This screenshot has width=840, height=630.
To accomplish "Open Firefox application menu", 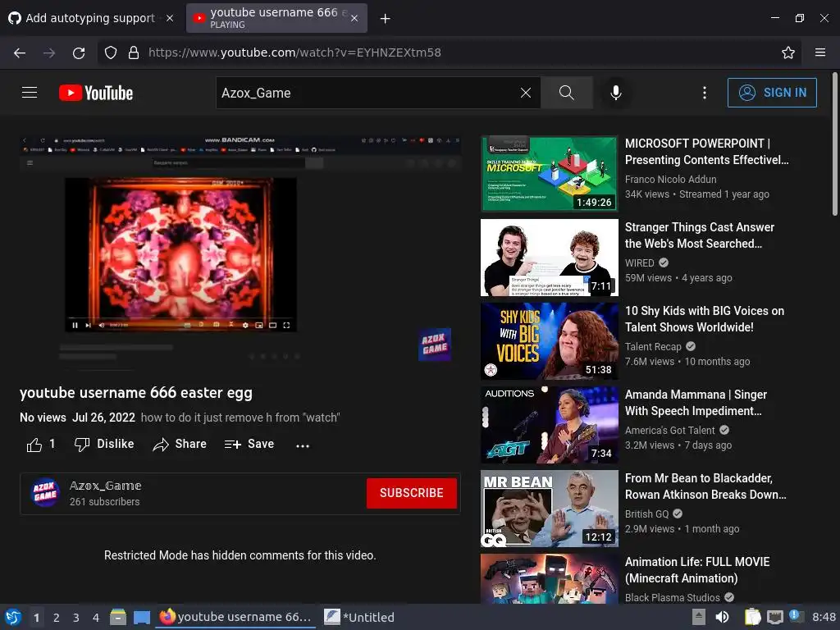I will point(820,52).
